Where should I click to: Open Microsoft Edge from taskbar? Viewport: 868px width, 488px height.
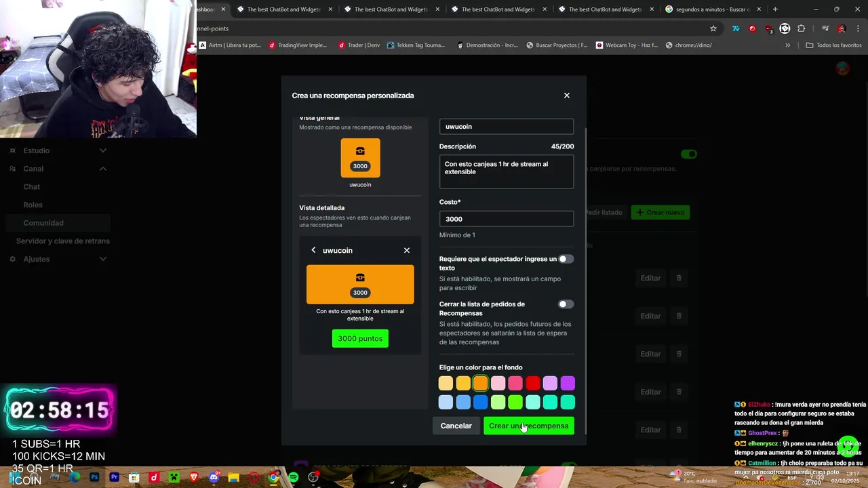75,478
